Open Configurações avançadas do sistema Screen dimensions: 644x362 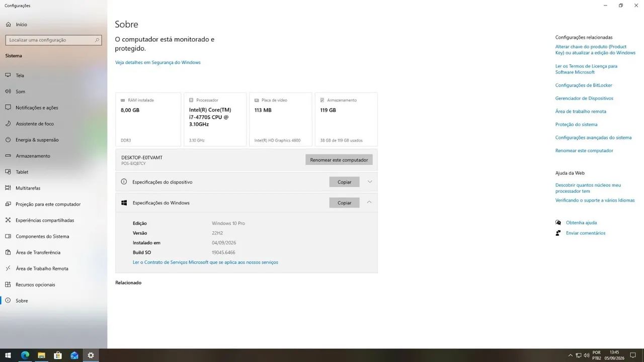coord(593,137)
